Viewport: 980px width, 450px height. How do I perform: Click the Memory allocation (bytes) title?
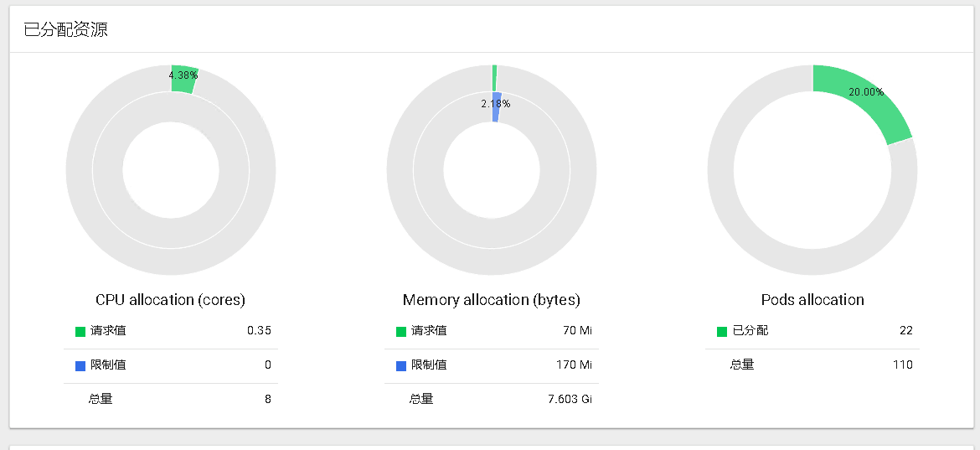tap(491, 300)
